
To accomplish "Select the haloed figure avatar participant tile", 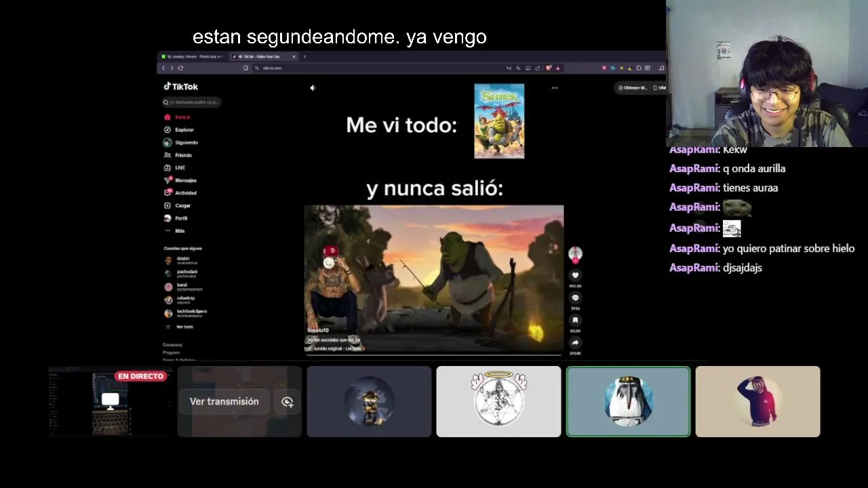I will coord(498,401).
